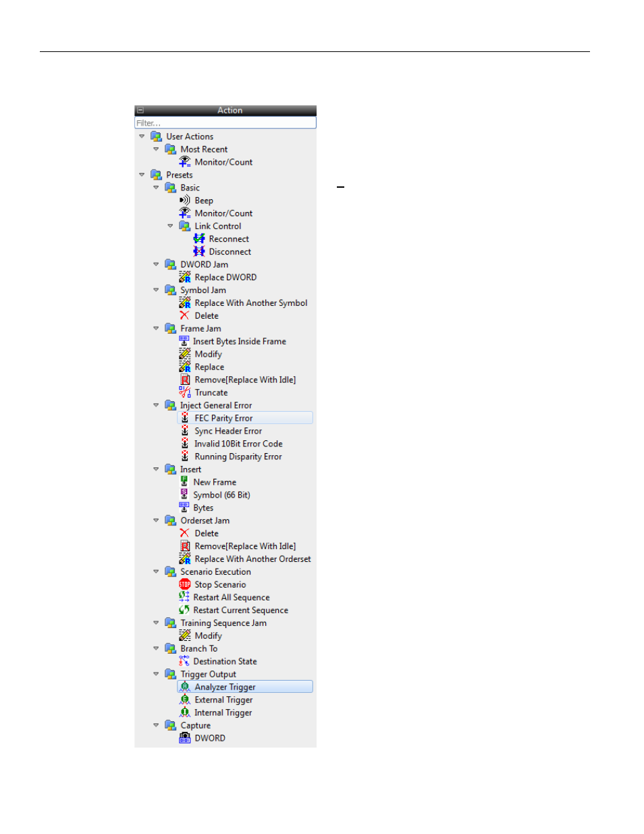Viewport: 644px width, 834px height.
Task: Click the Reconnect link icon
Action: [x=199, y=239]
